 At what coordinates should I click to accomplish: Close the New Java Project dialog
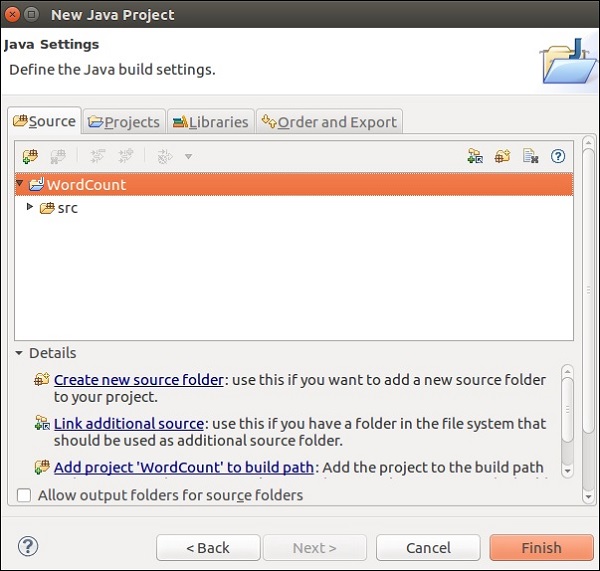point(12,15)
